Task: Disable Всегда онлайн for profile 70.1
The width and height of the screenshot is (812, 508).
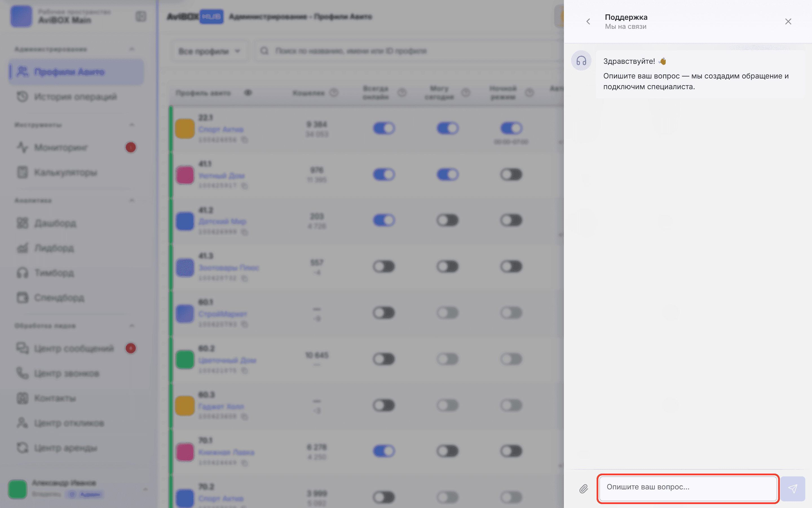Action: click(384, 451)
